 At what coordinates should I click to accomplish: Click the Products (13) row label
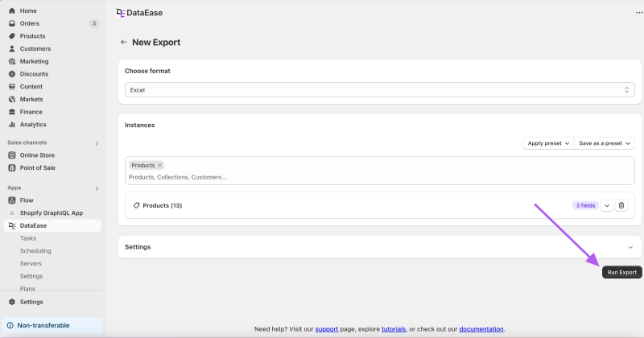click(163, 205)
